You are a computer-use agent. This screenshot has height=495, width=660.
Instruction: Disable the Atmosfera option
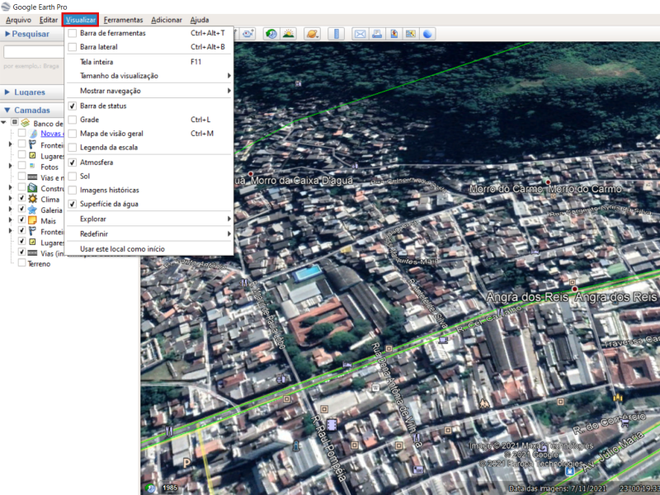click(72, 162)
